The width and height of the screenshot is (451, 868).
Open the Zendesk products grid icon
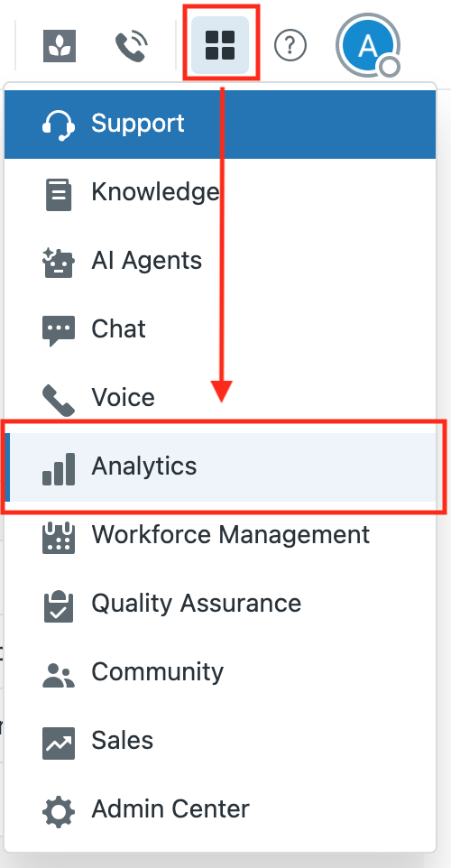point(220,45)
